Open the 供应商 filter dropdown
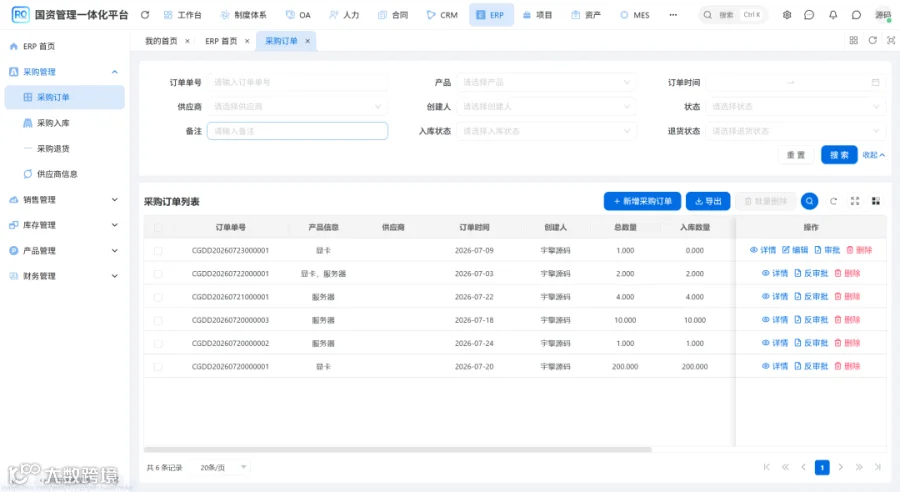 coord(297,106)
